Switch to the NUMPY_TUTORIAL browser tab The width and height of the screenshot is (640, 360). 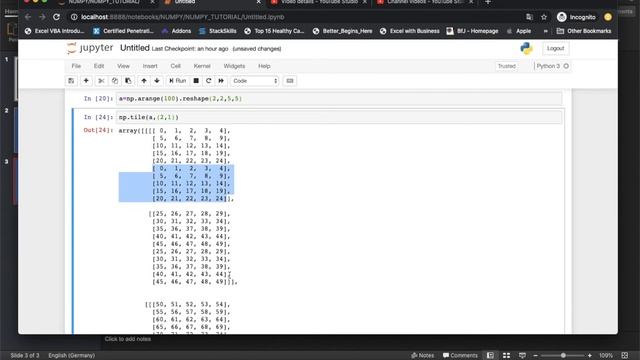(103, 2)
